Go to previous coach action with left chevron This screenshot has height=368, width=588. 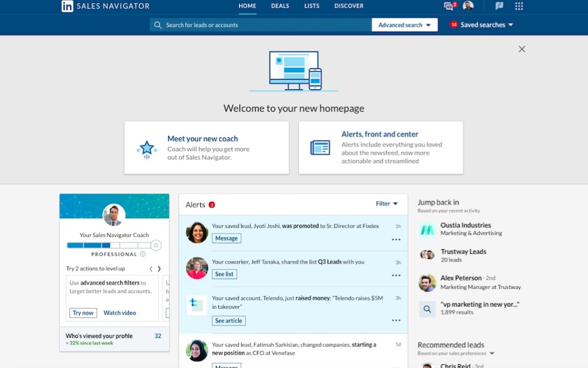point(151,269)
